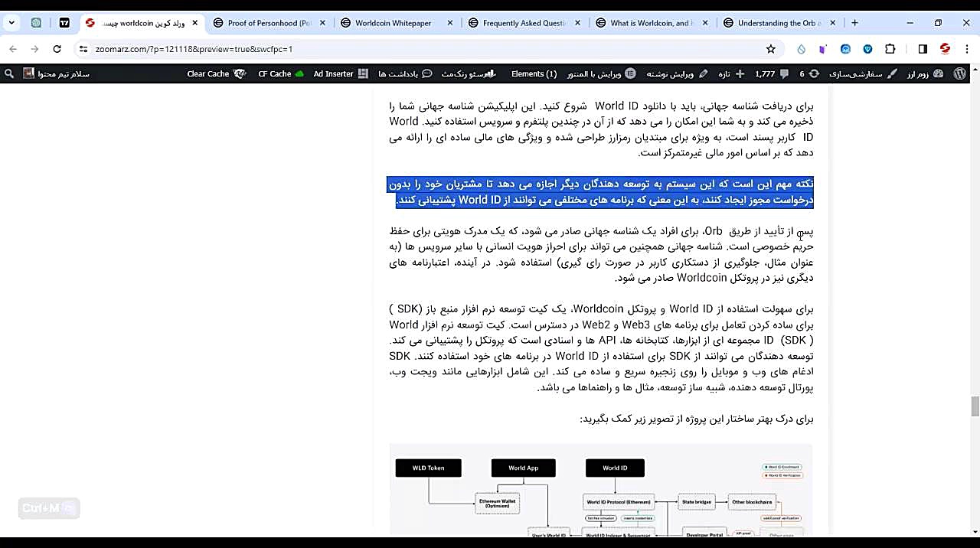Close the ورلد کوین worldcoin active tab
The height and width of the screenshot is (548, 980).
tap(194, 23)
